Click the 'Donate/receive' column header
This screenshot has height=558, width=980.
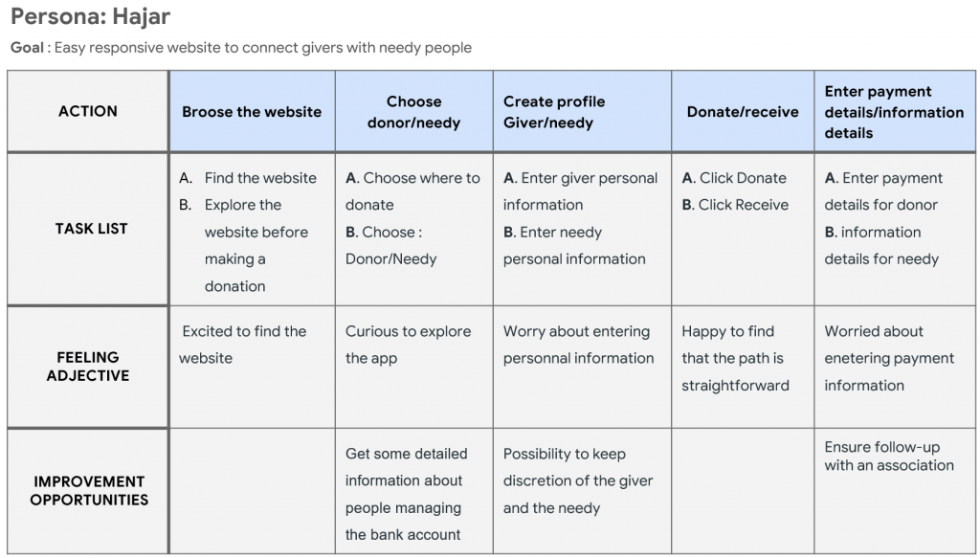743,111
